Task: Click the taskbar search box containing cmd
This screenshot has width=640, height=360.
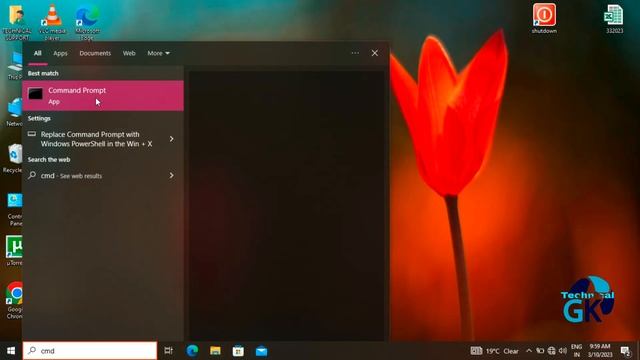Action: pos(90,351)
